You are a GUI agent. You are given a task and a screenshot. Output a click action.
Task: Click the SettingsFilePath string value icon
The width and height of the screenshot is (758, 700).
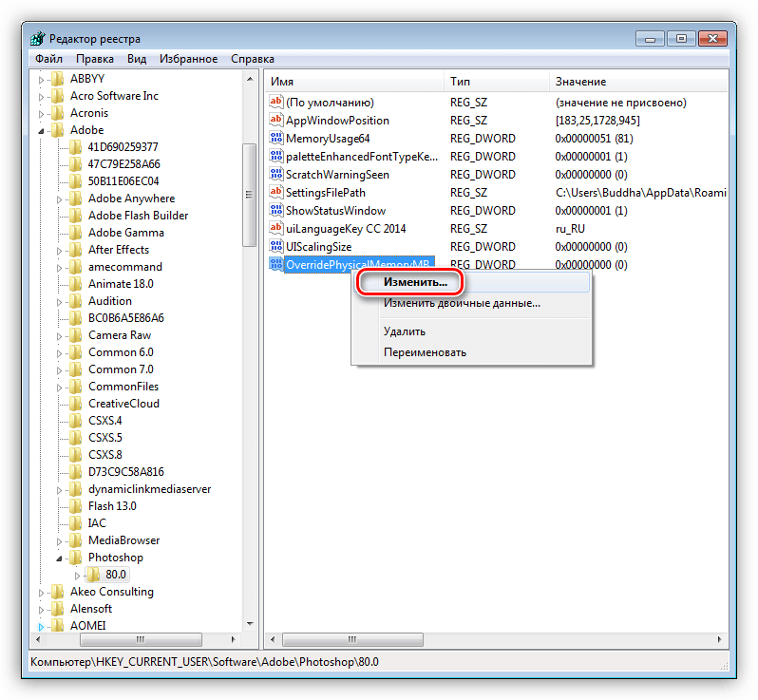[x=276, y=193]
